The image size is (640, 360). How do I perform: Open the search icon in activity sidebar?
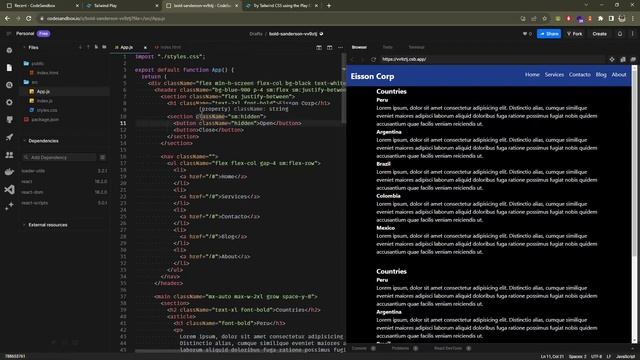tap(9, 85)
